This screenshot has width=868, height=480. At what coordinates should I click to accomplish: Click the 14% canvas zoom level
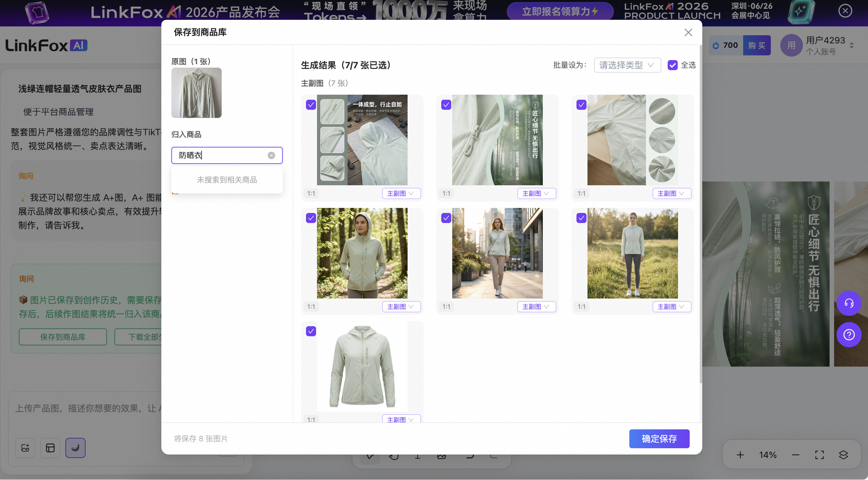pyautogui.click(x=768, y=455)
